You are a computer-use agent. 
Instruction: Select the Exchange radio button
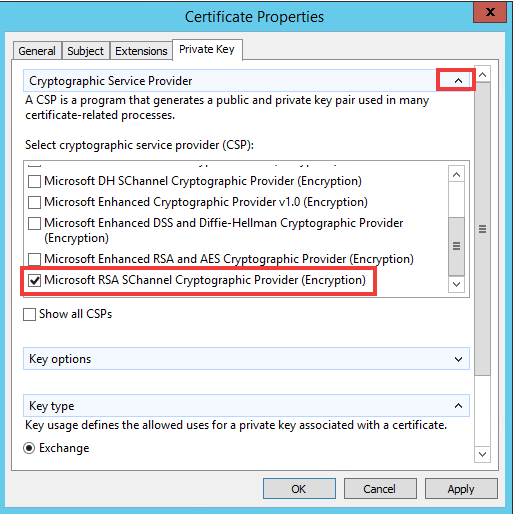click(29, 448)
